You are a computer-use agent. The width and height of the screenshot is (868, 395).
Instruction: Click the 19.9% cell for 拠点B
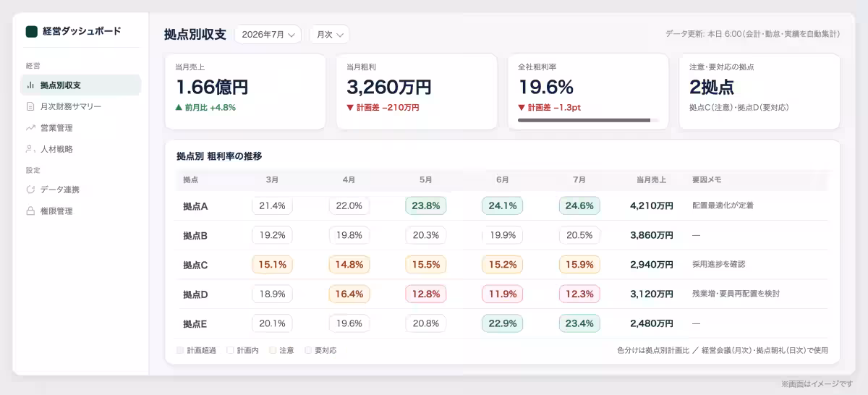503,235
